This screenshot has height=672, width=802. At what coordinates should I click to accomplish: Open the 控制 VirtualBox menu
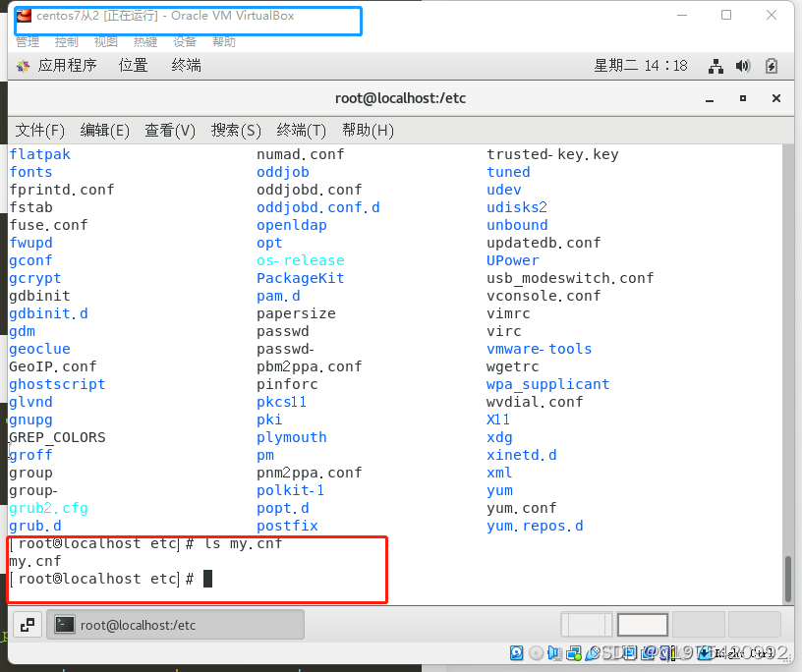pyautogui.click(x=67, y=42)
